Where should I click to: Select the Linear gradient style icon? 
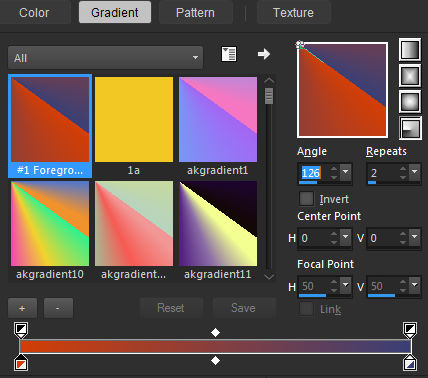[410, 49]
